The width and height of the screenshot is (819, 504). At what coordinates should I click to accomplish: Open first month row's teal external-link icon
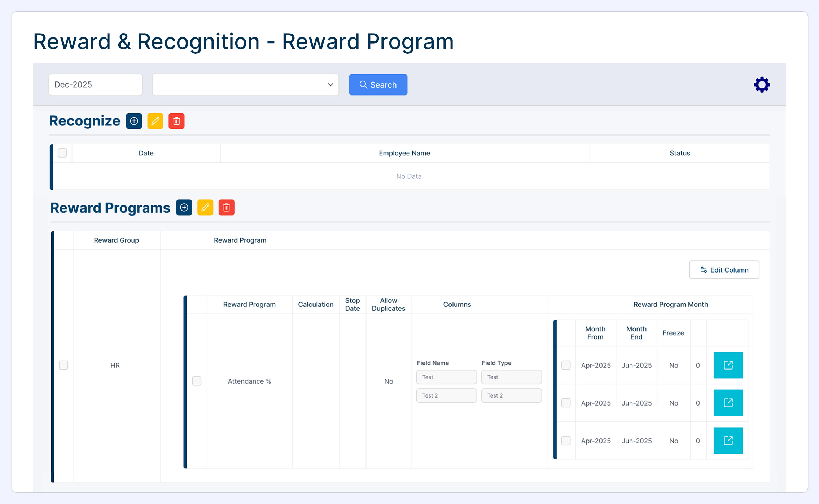[728, 365]
